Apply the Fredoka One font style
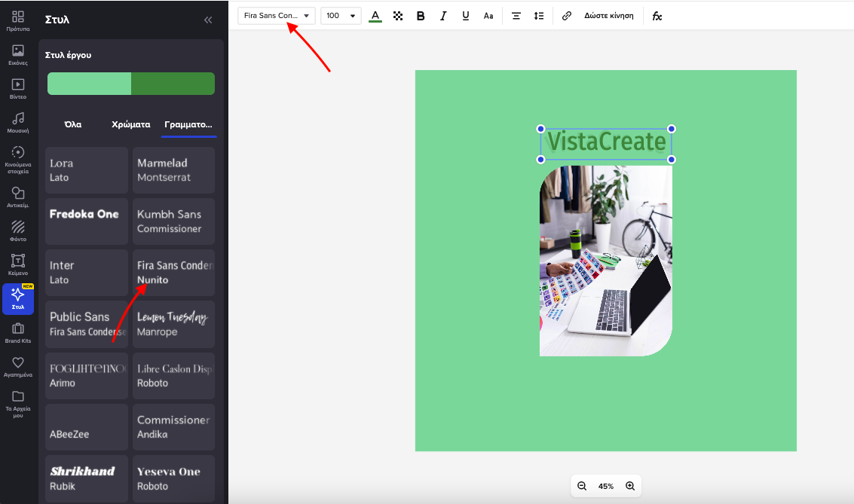 (87, 221)
